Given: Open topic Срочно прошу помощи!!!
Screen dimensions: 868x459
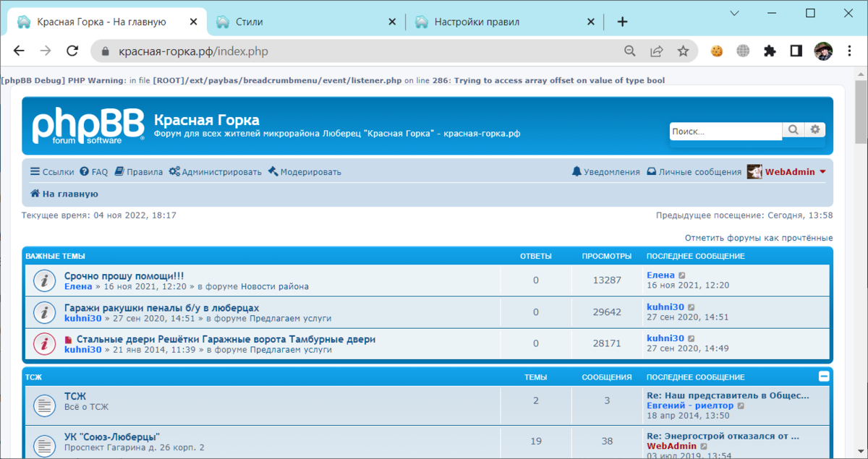Looking at the screenshot, I should (124, 276).
